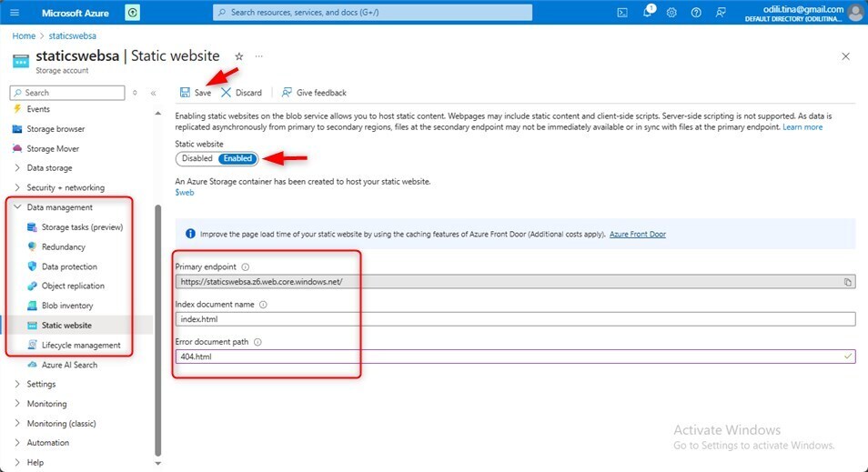This screenshot has height=472, width=868.
Task: Open the top bar feedback icon
Action: [x=721, y=12]
